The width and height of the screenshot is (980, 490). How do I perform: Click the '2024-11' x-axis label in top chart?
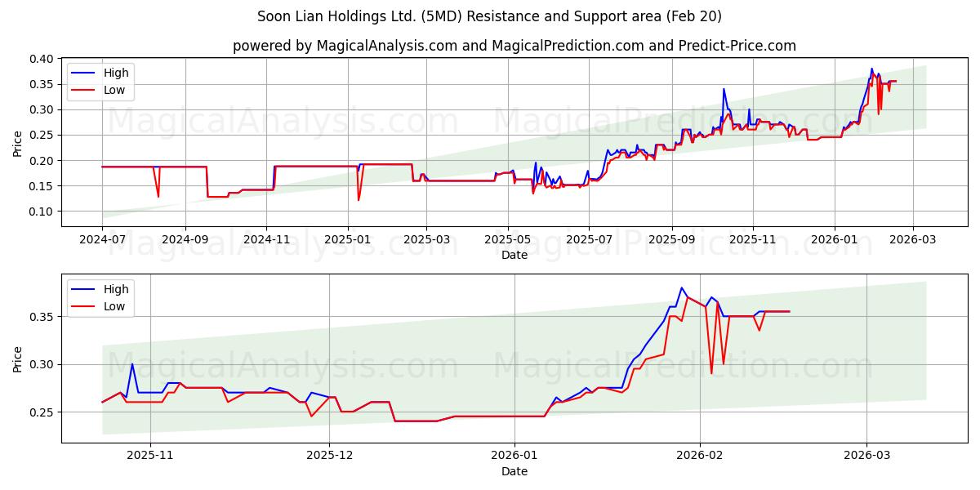(x=266, y=241)
